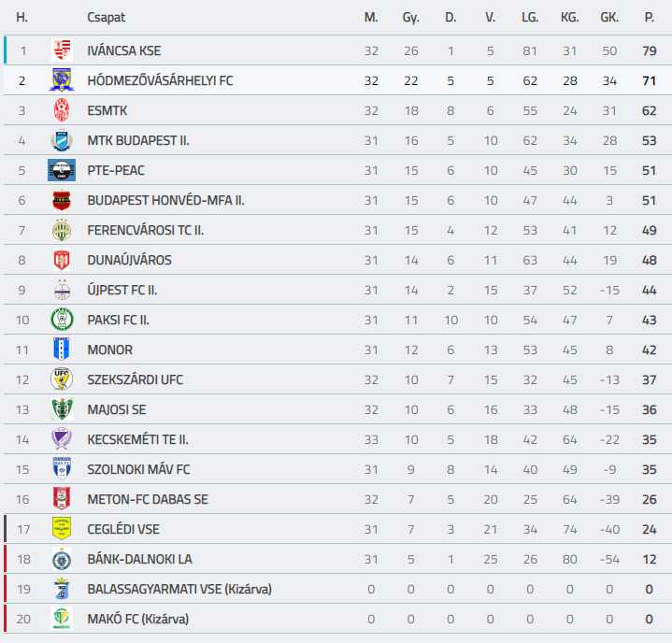Sort by the GK. goal difference header
Screen dimensions: 672x643
click(609, 17)
